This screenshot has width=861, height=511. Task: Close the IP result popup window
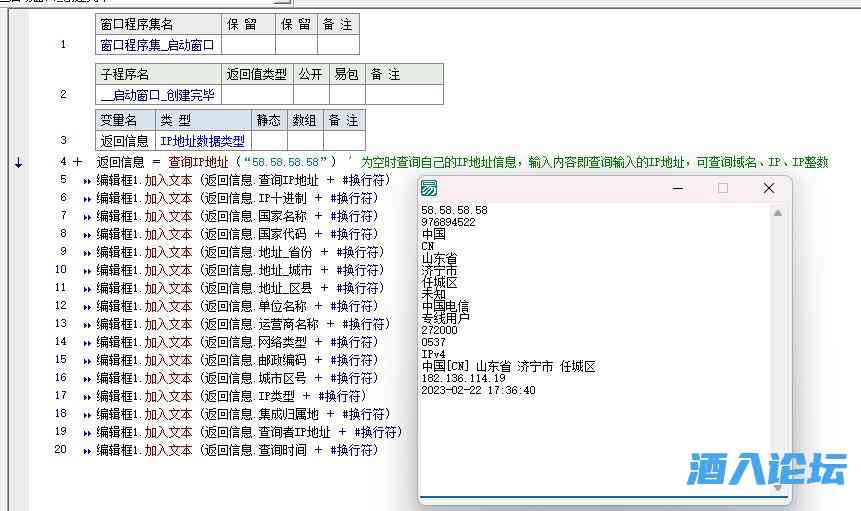768,188
